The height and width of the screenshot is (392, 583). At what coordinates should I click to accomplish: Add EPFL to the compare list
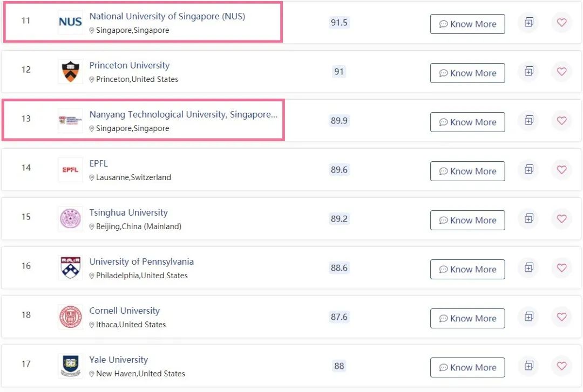(528, 170)
